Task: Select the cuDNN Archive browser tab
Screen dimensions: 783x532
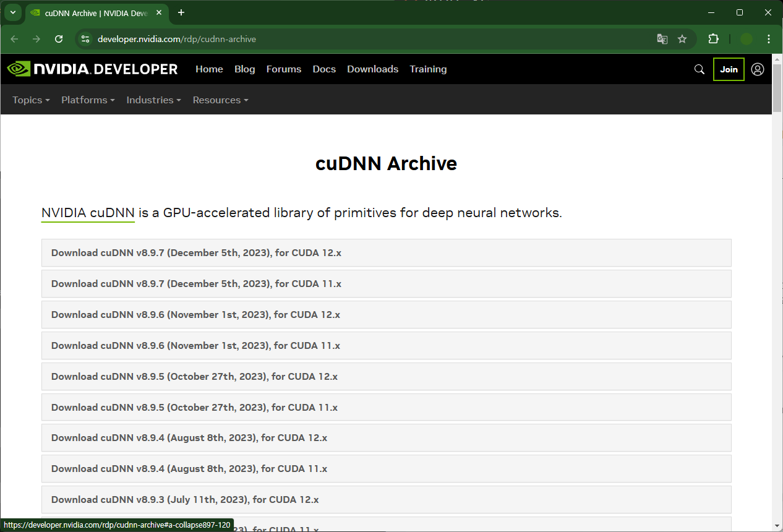Action: tap(96, 13)
